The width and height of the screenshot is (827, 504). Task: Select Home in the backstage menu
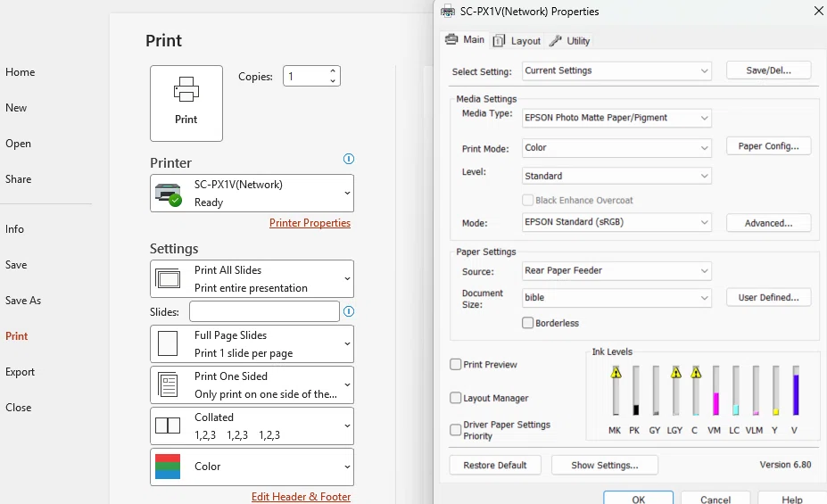[20, 72]
